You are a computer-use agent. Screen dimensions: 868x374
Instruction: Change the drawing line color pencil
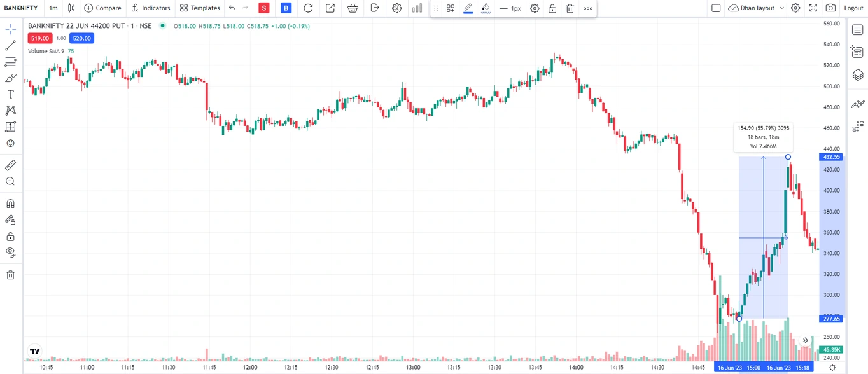(x=468, y=8)
